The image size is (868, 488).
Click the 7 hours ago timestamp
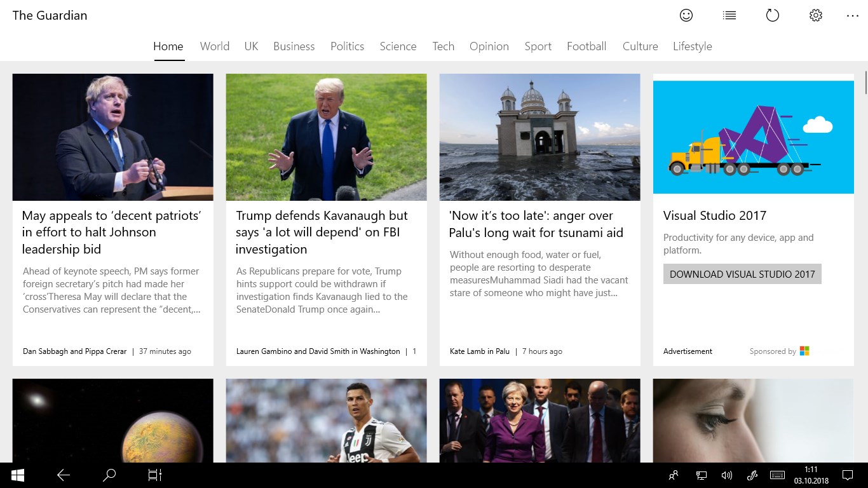coord(542,351)
